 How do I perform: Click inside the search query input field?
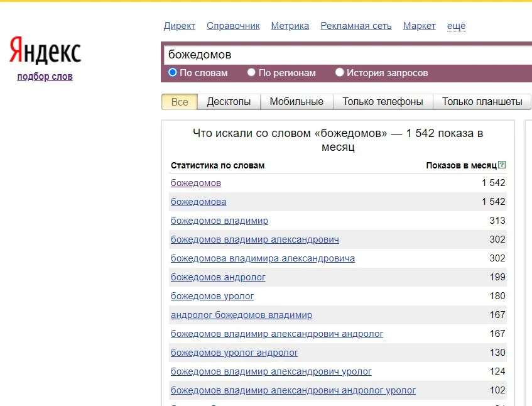point(314,55)
